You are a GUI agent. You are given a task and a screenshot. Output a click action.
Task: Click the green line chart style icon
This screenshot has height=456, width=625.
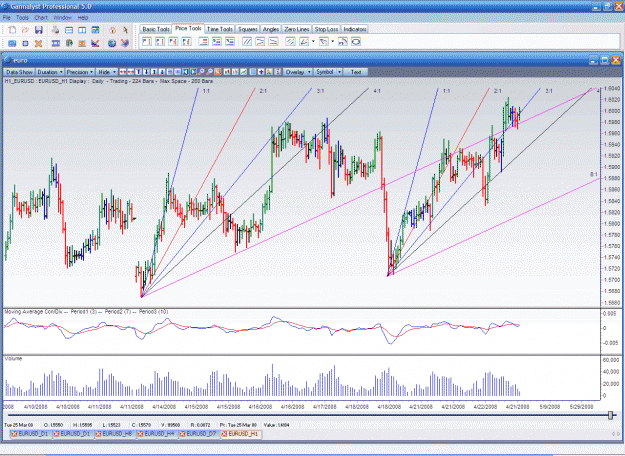coord(243,72)
